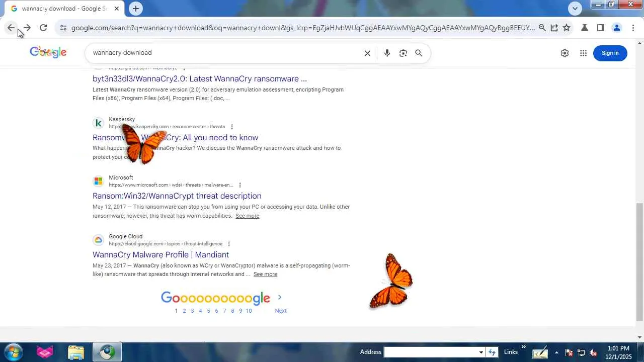The image size is (644, 362).
Task: Click the 'Google Cloud' site name
Action: click(x=125, y=236)
